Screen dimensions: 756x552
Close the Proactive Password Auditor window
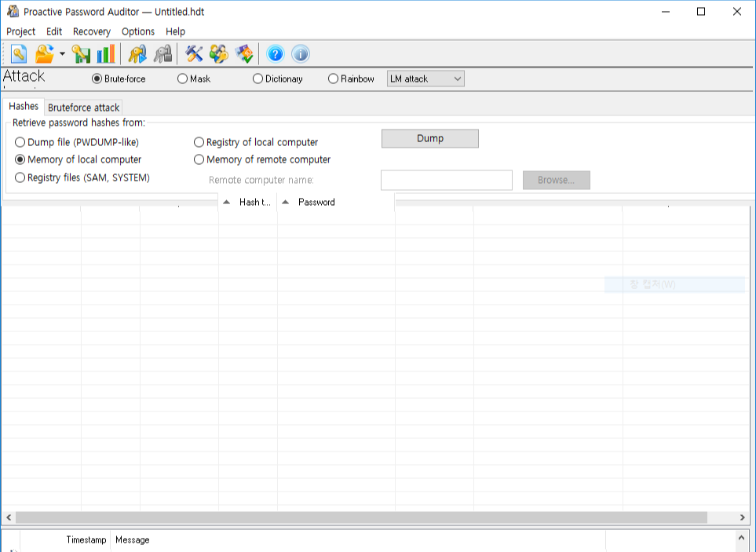[736, 12]
